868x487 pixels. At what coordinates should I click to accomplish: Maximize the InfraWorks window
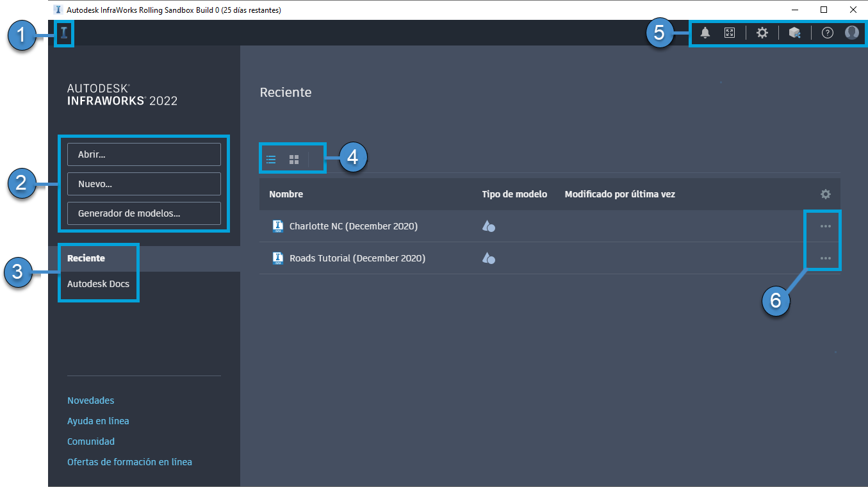click(x=824, y=10)
